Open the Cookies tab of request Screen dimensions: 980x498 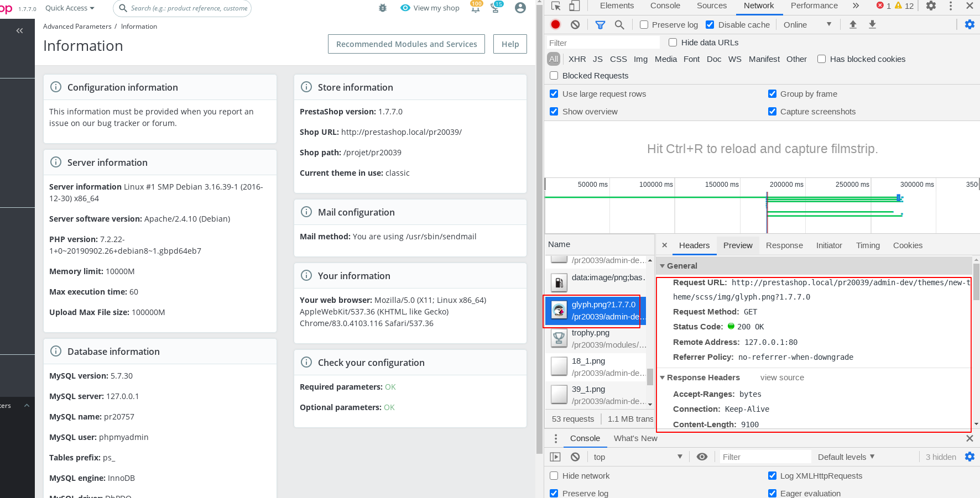[x=908, y=245]
